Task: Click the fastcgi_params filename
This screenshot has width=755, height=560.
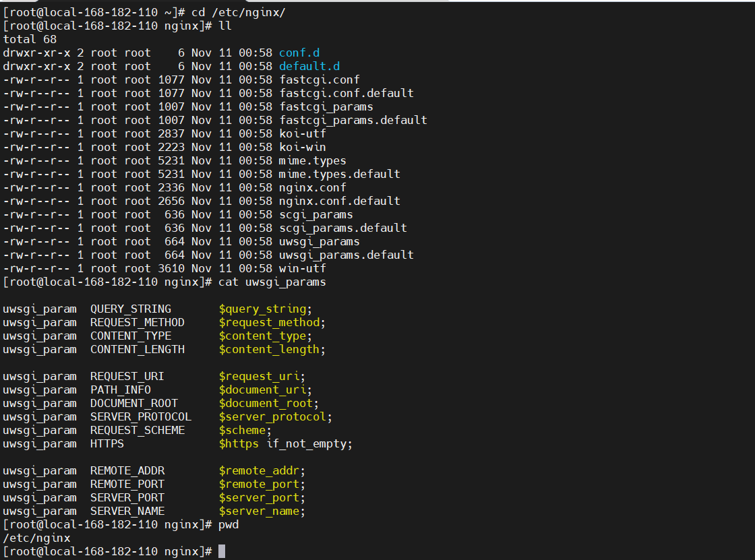Action: (x=326, y=107)
